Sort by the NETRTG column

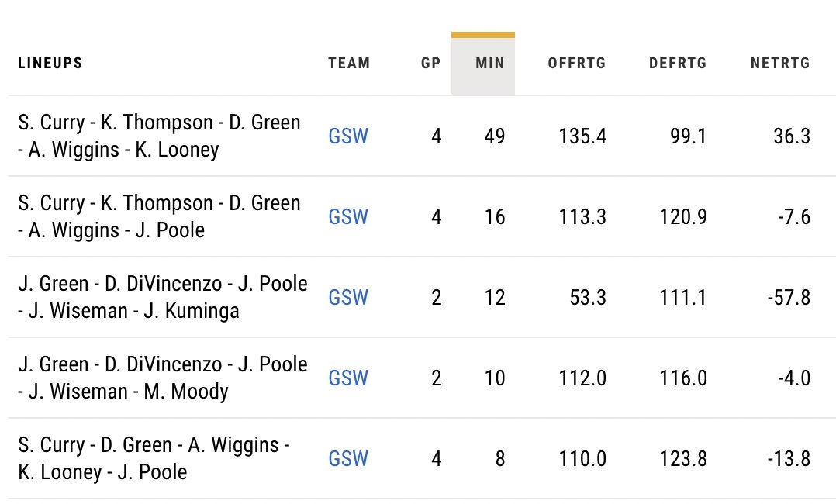pos(780,64)
